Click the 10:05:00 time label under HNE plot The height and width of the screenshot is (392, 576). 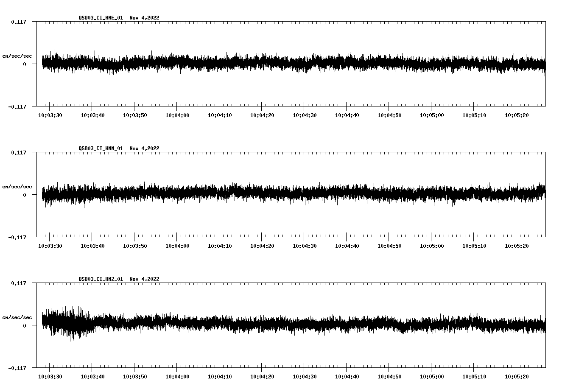[x=432, y=115]
